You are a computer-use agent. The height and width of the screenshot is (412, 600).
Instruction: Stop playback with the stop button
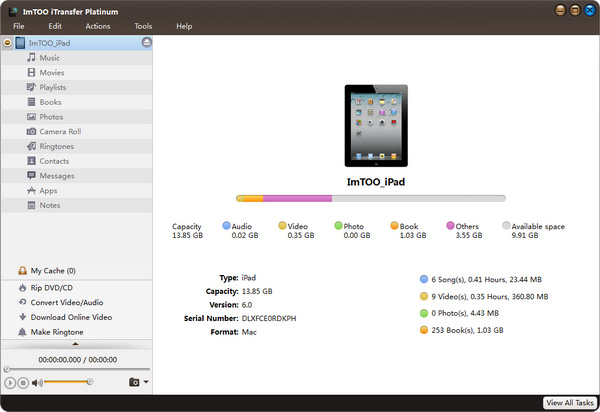[x=23, y=383]
